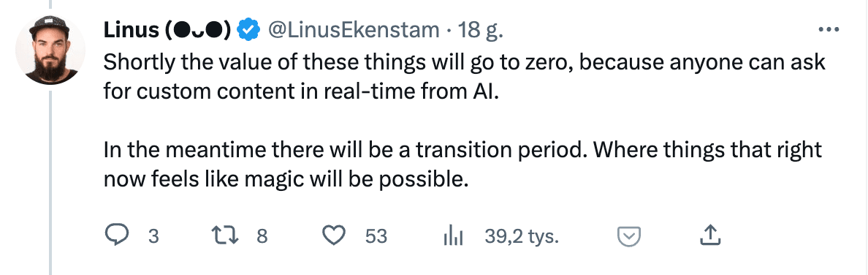This screenshot has width=868, height=275.
Task: Open the @LinusEkenstam handle link
Action: (x=354, y=30)
